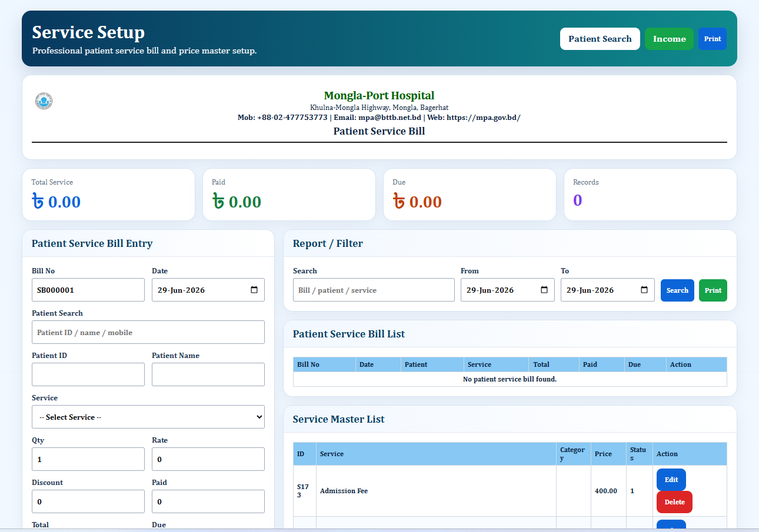Click the To date field
Viewport: 759px width, 532px height.
point(608,290)
